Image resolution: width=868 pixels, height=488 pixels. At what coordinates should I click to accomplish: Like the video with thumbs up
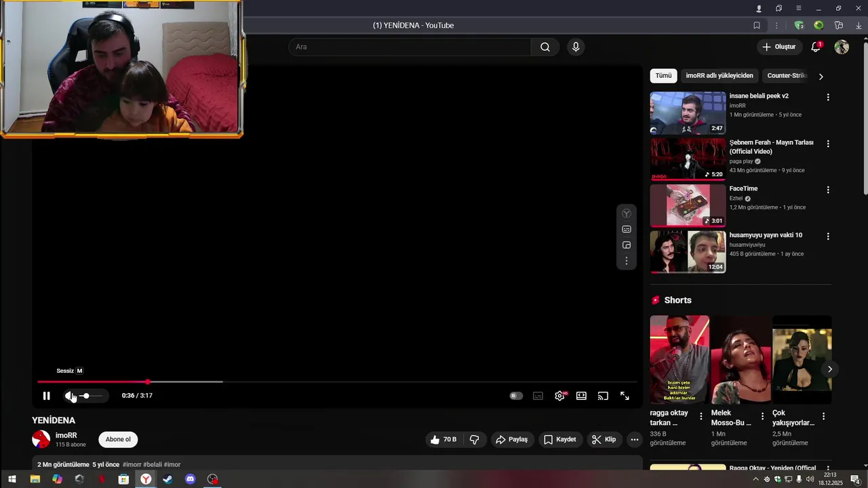tap(443, 439)
